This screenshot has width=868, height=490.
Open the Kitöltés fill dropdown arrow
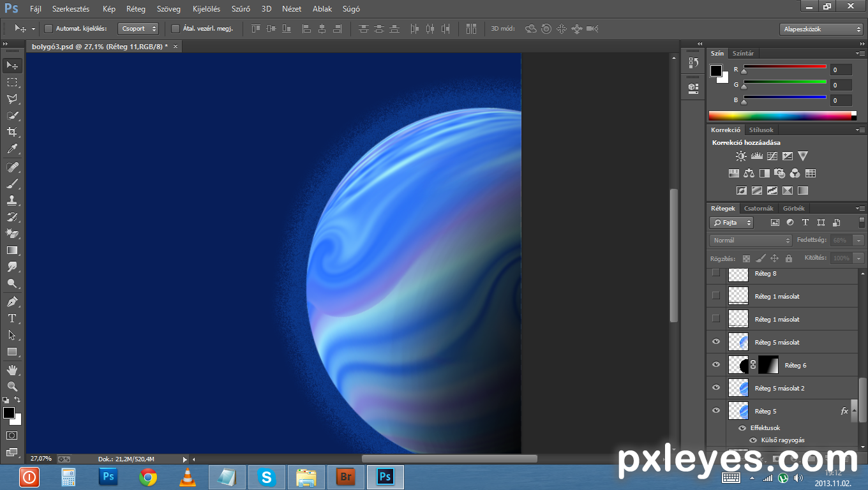(858, 258)
